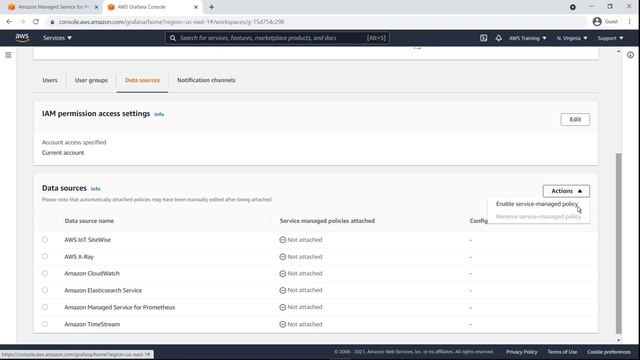
Task: Choose Remove service-managed policy
Action: 538,216
